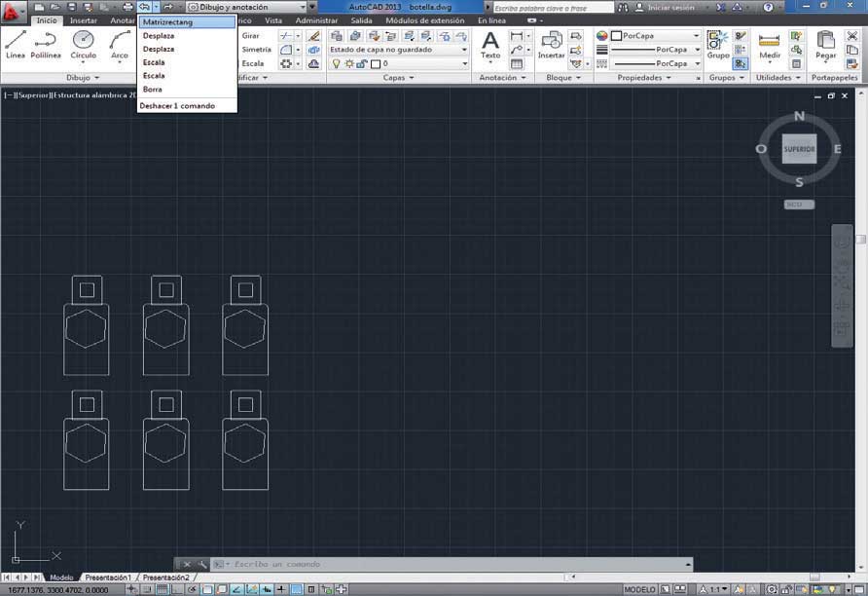Click the current layer color swatch next to 0

(x=376, y=63)
